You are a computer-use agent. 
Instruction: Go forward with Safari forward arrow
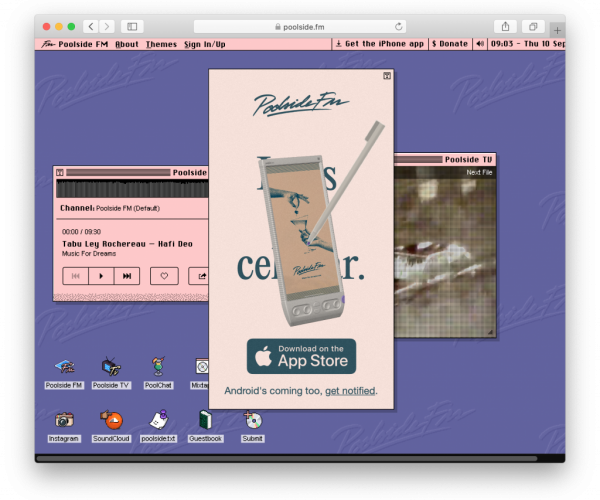click(x=107, y=26)
